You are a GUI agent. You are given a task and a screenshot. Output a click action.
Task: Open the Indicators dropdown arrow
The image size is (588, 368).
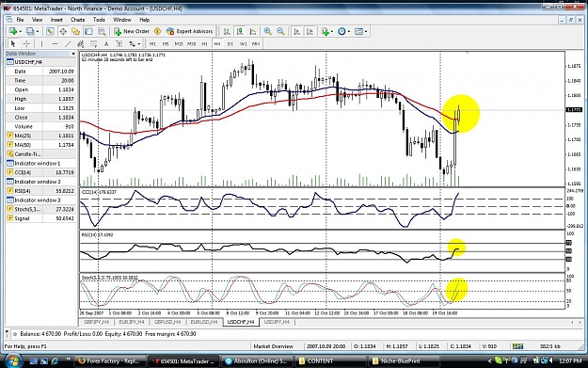332,31
